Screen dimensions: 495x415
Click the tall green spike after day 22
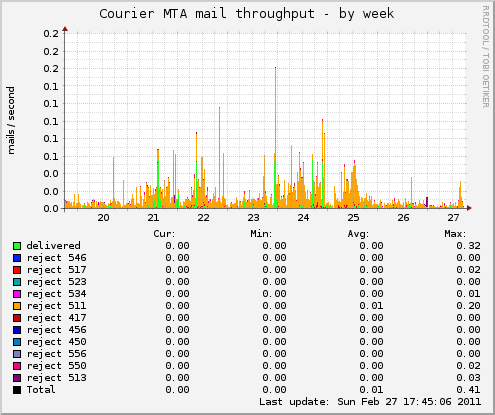pos(219,157)
